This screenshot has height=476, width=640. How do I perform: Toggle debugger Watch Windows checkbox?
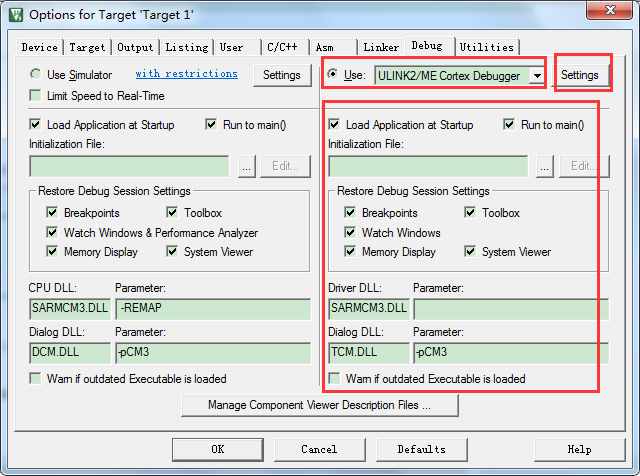pyautogui.click(x=350, y=232)
